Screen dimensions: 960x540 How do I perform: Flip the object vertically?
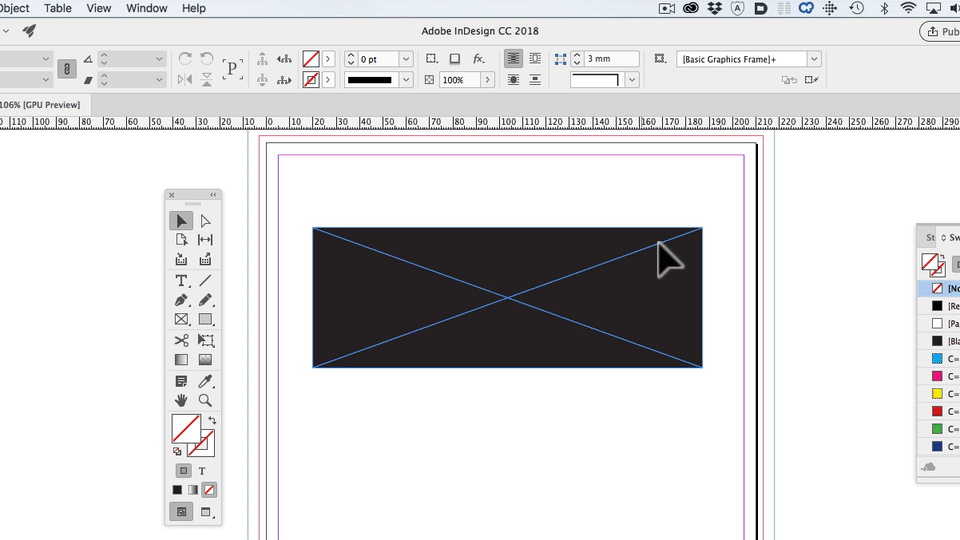click(207, 80)
